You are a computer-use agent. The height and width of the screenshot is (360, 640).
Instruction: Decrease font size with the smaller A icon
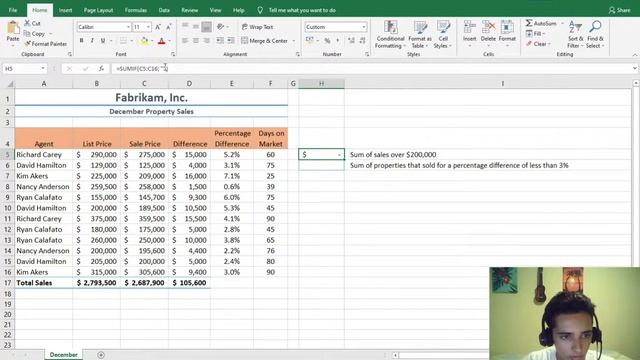pos(169,27)
